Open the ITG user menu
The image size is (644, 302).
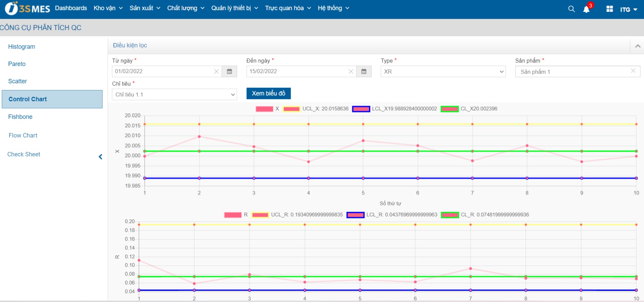pos(628,10)
